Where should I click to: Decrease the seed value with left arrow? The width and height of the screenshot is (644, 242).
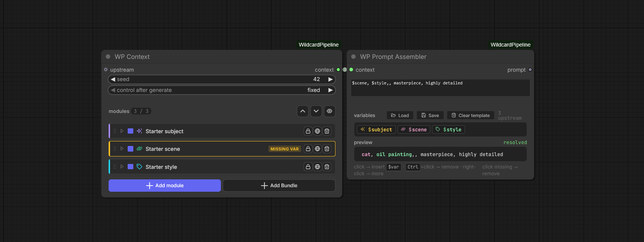click(113, 79)
